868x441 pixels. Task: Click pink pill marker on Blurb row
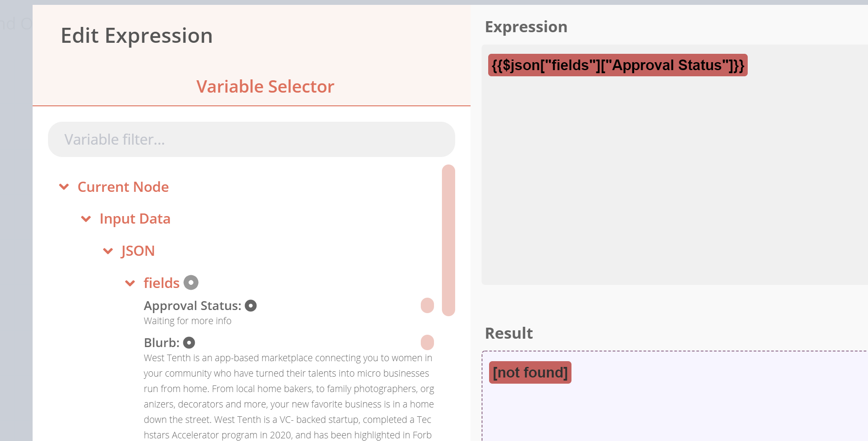(427, 342)
